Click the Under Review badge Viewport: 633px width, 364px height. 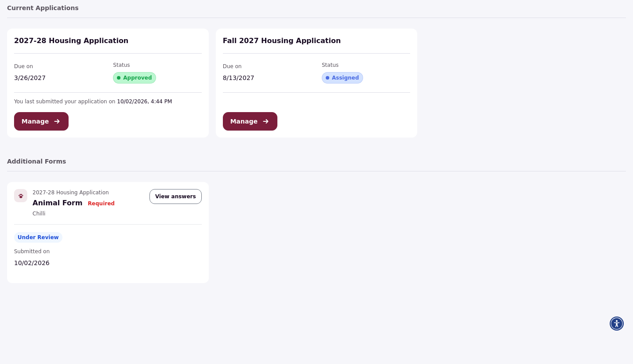point(38,237)
